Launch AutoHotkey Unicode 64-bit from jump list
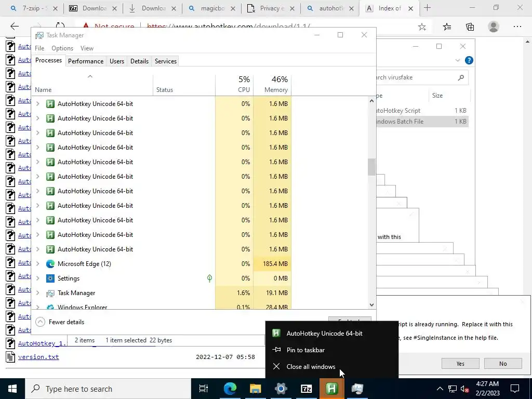Image resolution: width=532 pixels, height=399 pixels. click(332, 333)
